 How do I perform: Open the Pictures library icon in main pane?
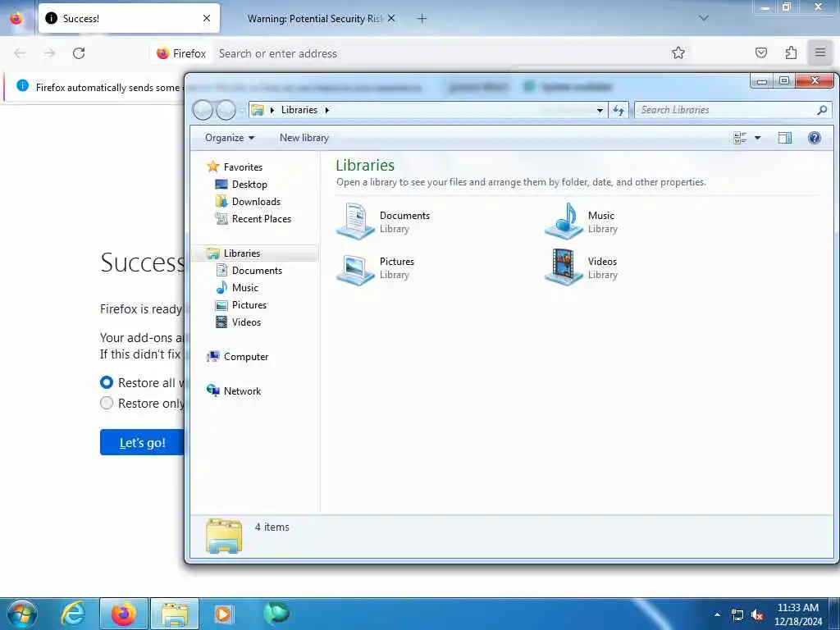[355, 268]
